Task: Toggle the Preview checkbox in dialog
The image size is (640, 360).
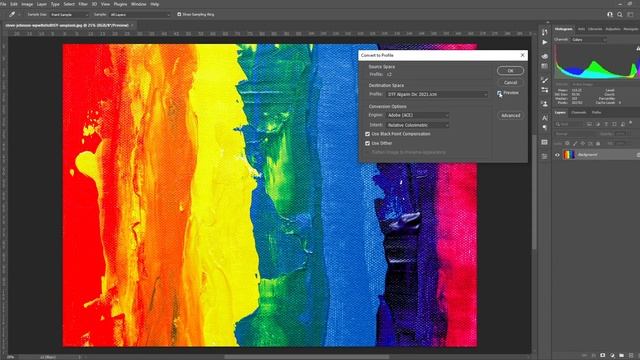Action: (x=499, y=93)
